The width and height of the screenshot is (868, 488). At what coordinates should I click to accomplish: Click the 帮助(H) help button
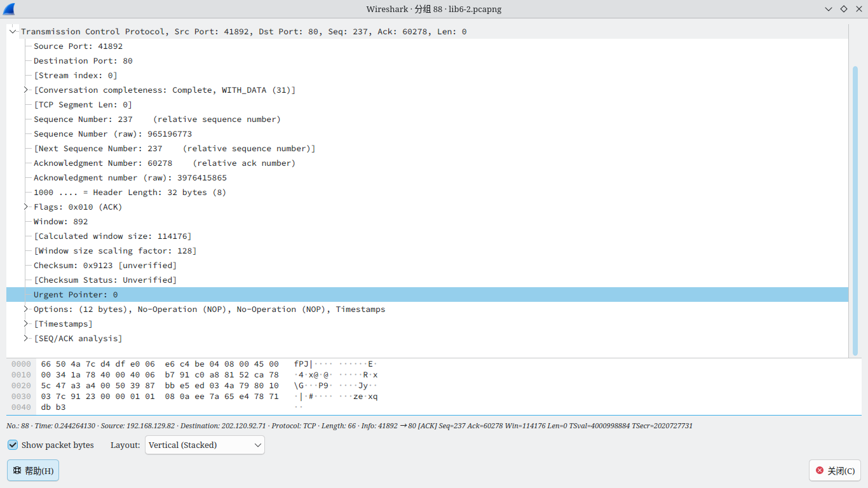pyautogui.click(x=32, y=470)
